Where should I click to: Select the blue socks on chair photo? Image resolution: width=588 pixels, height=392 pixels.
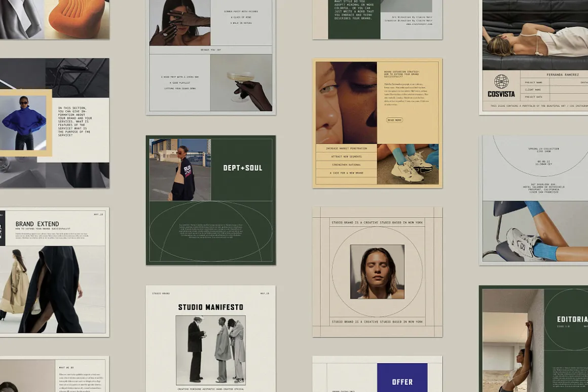tap(535, 231)
